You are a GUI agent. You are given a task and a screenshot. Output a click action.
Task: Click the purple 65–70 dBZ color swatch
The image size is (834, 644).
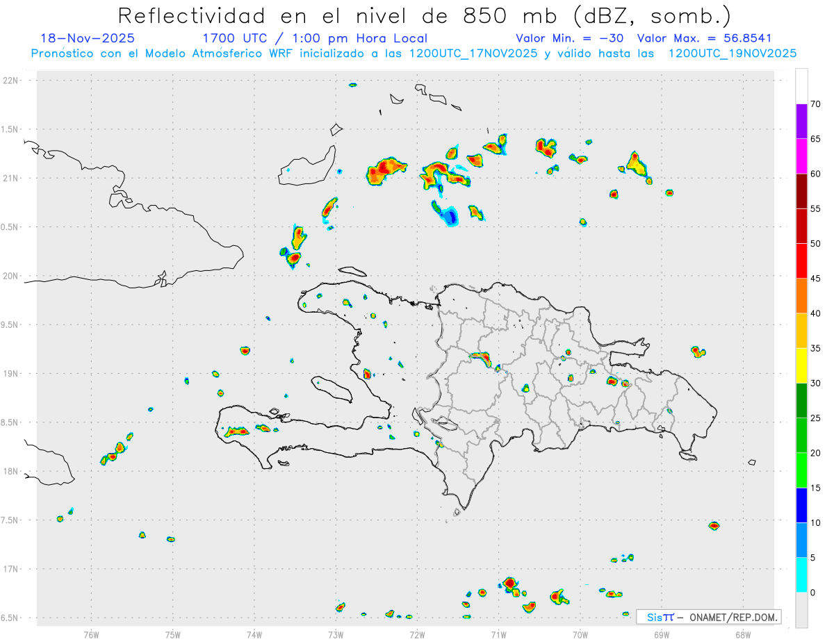coord(801,122)
